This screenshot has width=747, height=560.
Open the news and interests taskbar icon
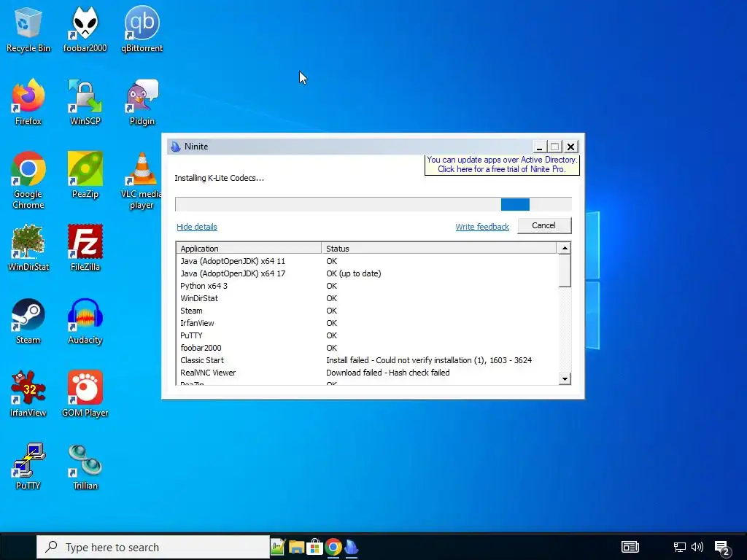click(x=630, y=547)
